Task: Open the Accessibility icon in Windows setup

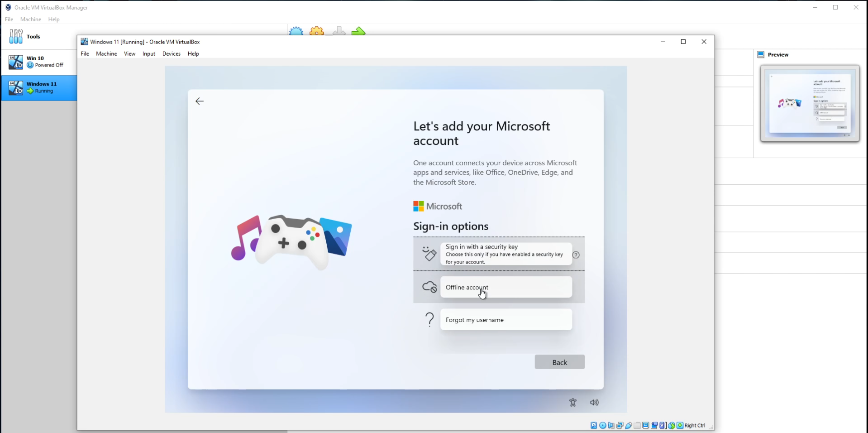Action: pyautogui.click(x=573, y=402)
